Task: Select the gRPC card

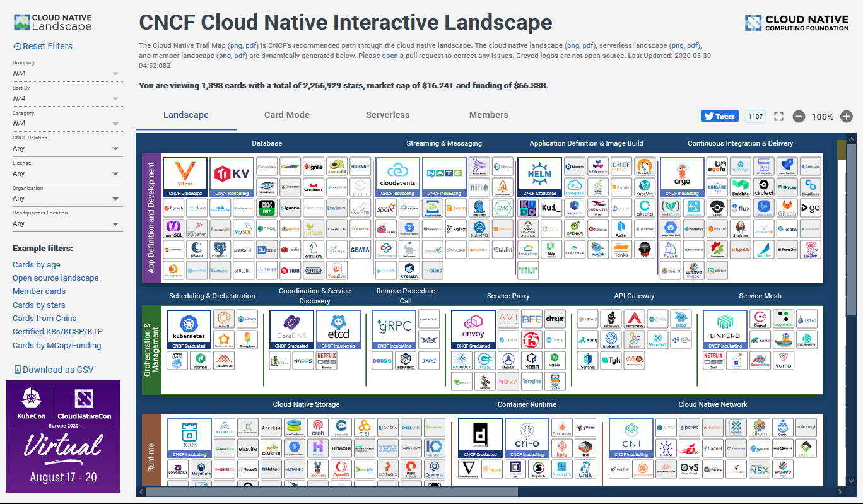Action: pos(394,329)
